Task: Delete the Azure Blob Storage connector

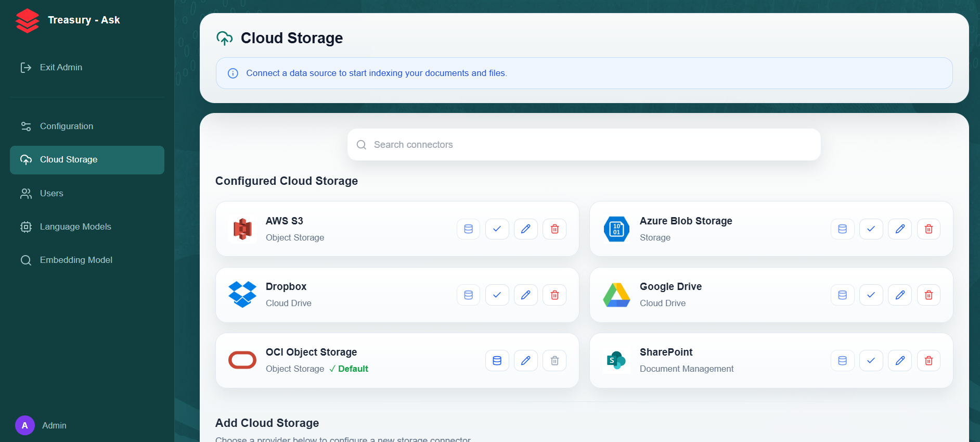Action: click(929, 229)
